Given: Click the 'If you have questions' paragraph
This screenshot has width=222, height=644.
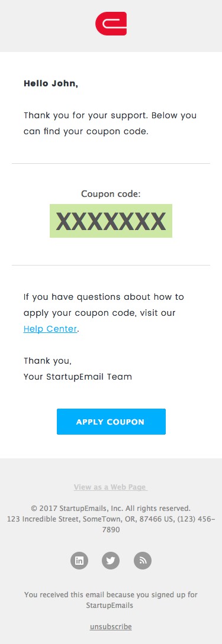Looking at the screenshot, I should coord(104,313).
